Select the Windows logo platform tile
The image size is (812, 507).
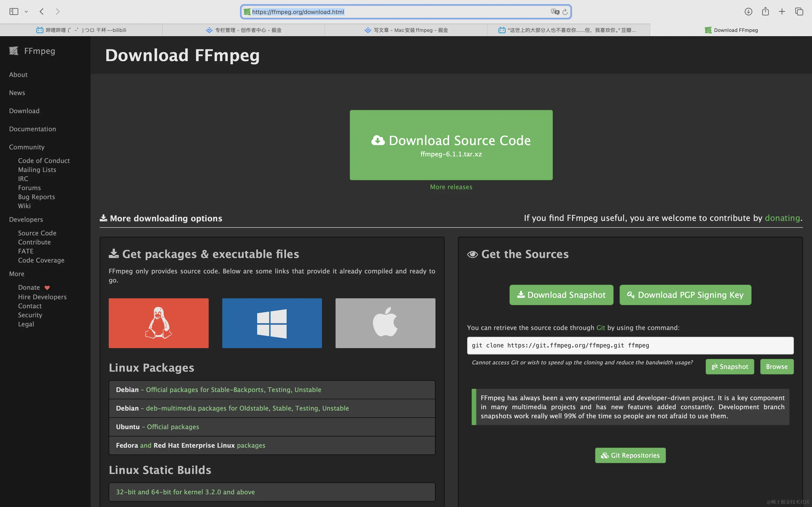pyautogui.click(x=272, y=323)
